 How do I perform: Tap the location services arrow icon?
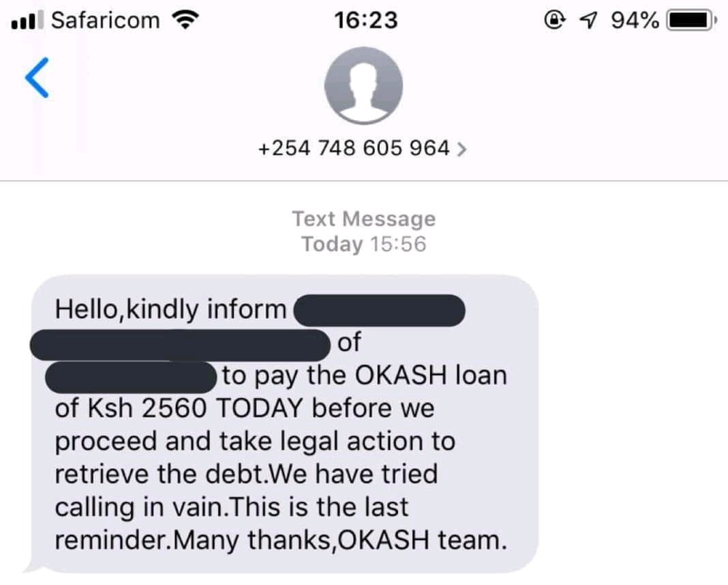(588, 20)
